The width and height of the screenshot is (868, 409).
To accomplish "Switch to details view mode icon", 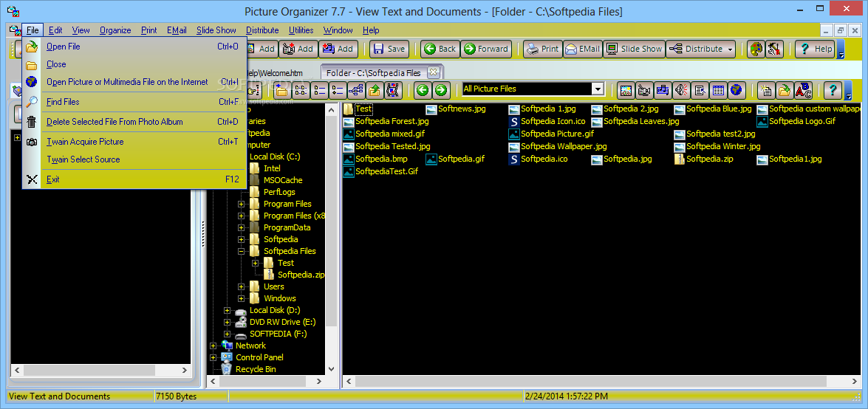I will [x=337, y=89].
